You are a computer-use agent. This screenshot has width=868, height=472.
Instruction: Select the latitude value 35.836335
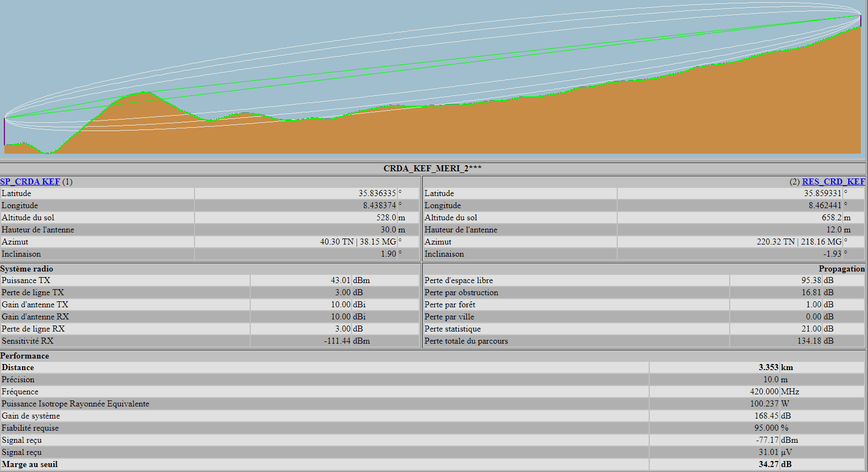(x=377, y=193)
